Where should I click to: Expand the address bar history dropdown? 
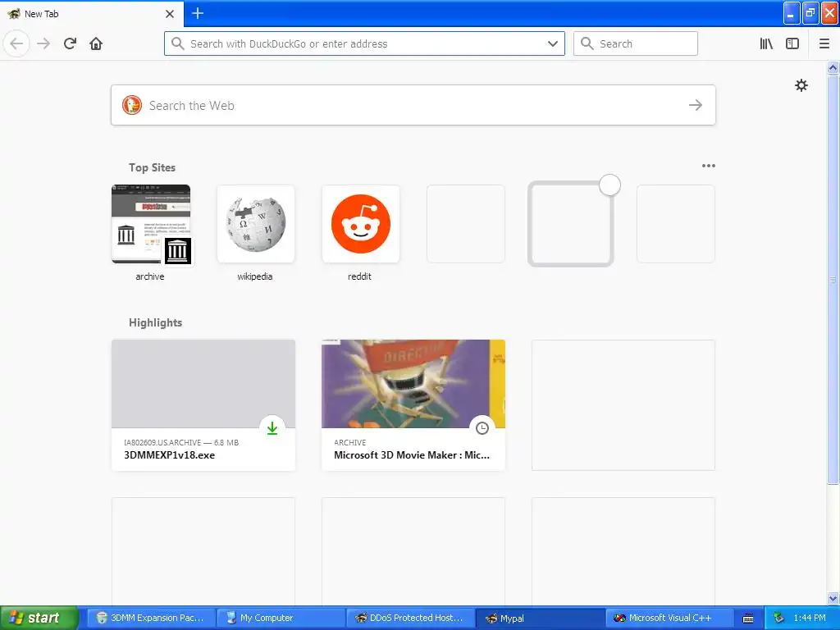[x=553, y=43]
